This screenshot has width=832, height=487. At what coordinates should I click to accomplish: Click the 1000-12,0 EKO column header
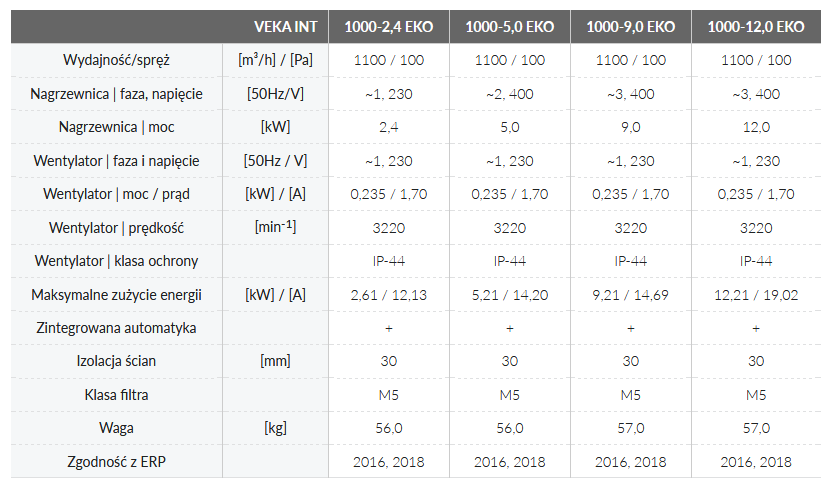click(x=755, y=26)
